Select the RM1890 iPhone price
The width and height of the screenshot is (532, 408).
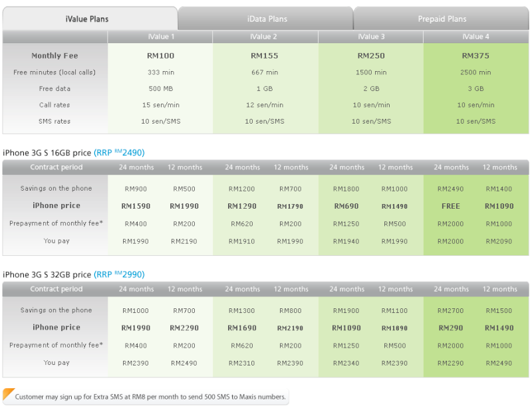(394, 328)
